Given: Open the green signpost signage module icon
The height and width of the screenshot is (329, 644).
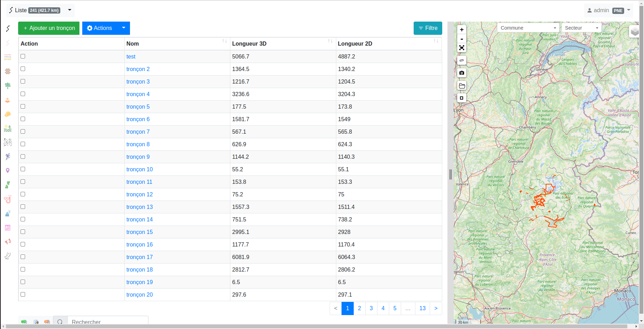Looking at the screenshot, I should click(8, 86).
